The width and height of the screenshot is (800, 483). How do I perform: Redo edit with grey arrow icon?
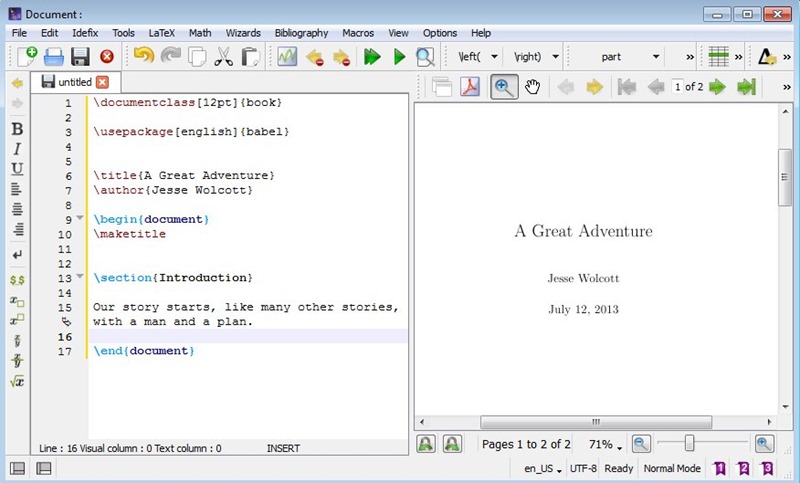(170, 56)
